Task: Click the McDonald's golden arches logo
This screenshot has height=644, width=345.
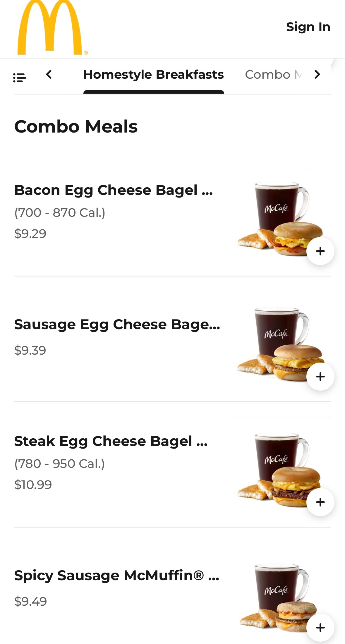Action: pyautogui.click(x=50, y=28)
